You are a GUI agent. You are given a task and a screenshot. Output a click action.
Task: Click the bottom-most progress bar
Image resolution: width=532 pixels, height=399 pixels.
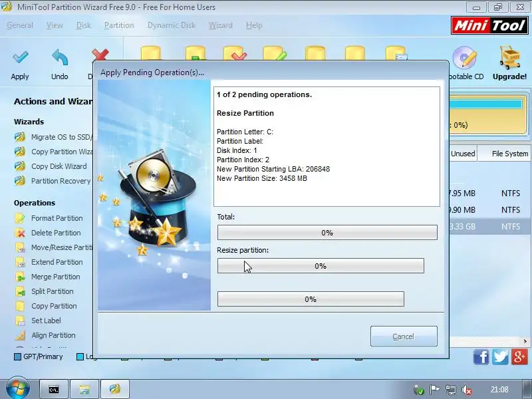[311, 299]
